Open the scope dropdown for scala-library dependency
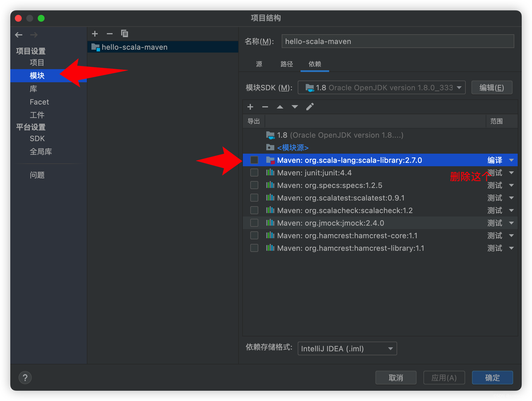532x401 pixels. click(511, 160)
